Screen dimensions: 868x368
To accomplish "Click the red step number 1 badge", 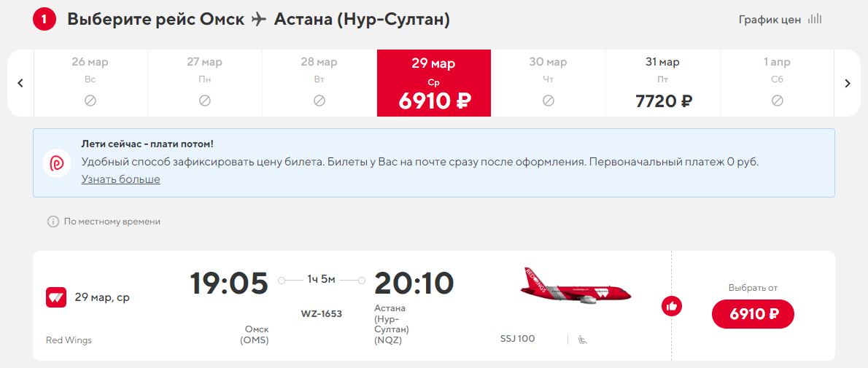I will click(44, 20).
